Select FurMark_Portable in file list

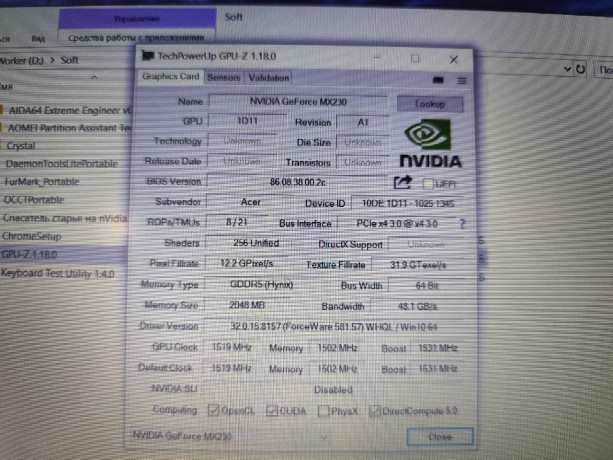pos(42,182)
